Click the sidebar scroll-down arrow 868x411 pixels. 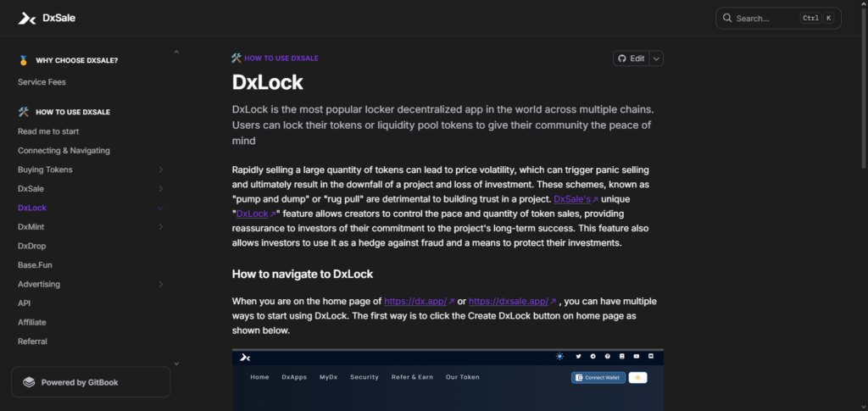point(176,364)
